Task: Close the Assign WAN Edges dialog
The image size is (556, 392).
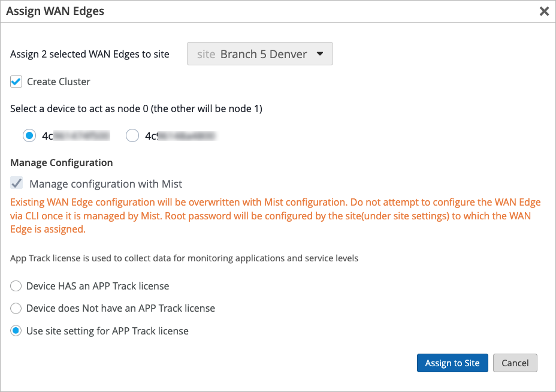Action: (544, 11)
